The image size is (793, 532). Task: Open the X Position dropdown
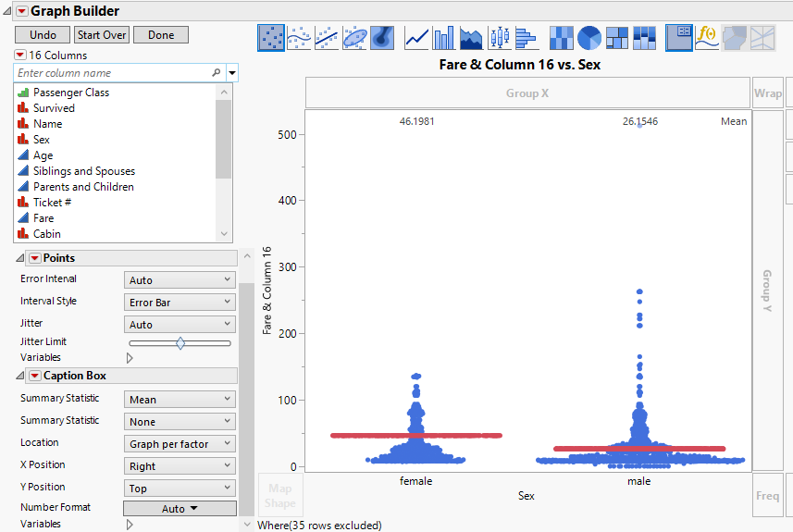(x=180, y=465)
